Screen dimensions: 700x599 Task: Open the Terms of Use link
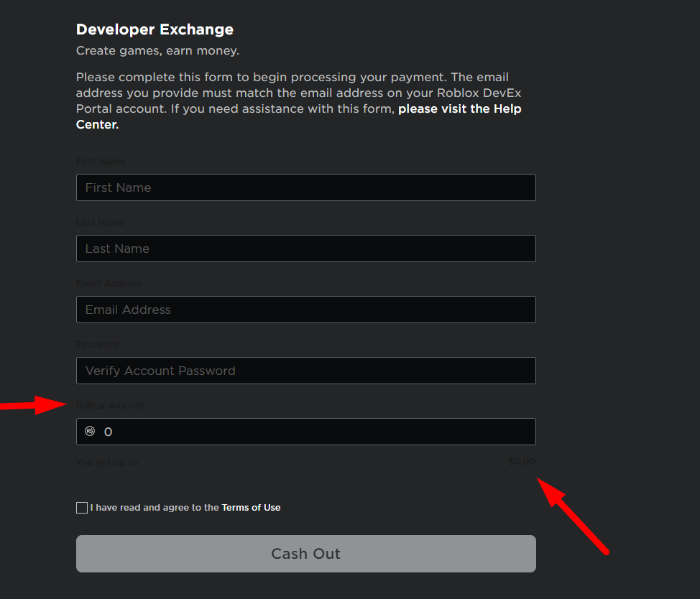click(x=250, y=507)
